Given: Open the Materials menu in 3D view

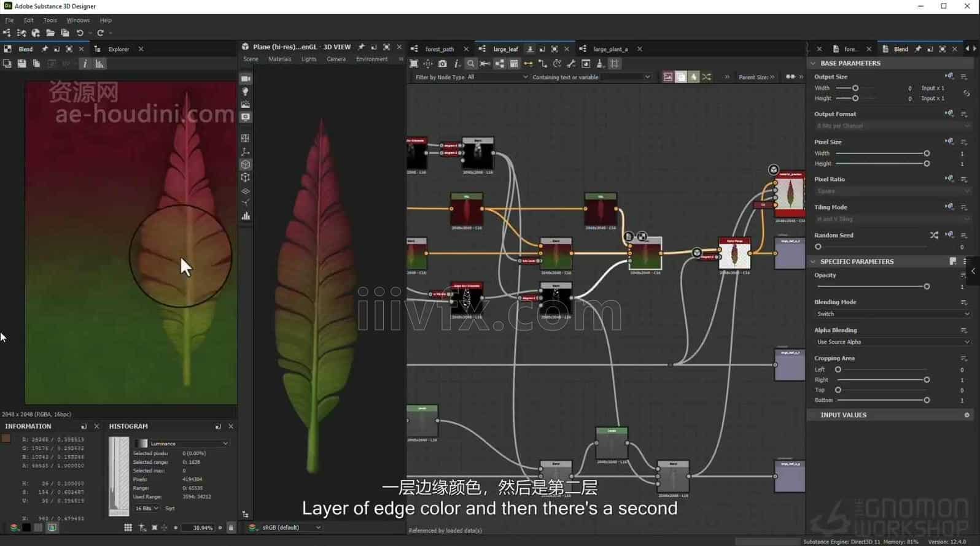Looking at the screenshot, I should pyautogui.click(x=279, y=60).
